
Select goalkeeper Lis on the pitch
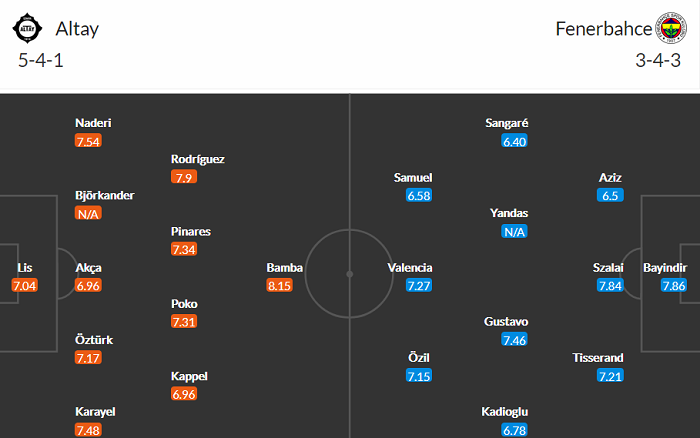tap(25, 268)
